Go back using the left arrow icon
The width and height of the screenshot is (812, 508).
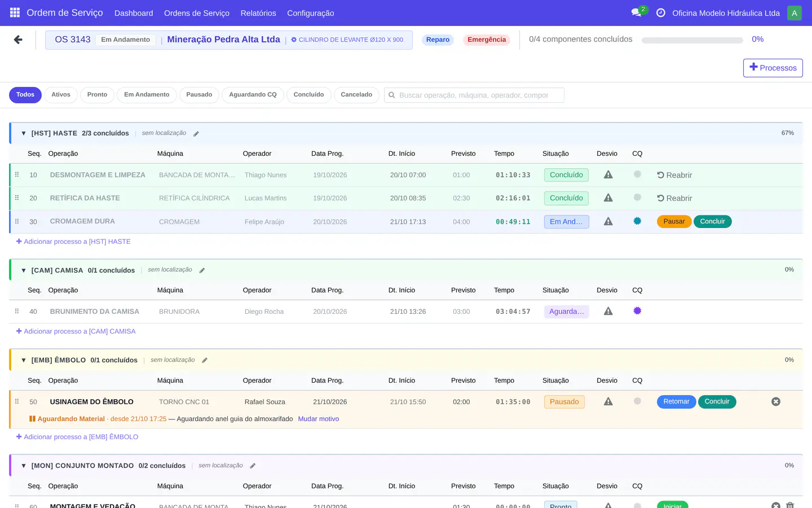(18, 40)
